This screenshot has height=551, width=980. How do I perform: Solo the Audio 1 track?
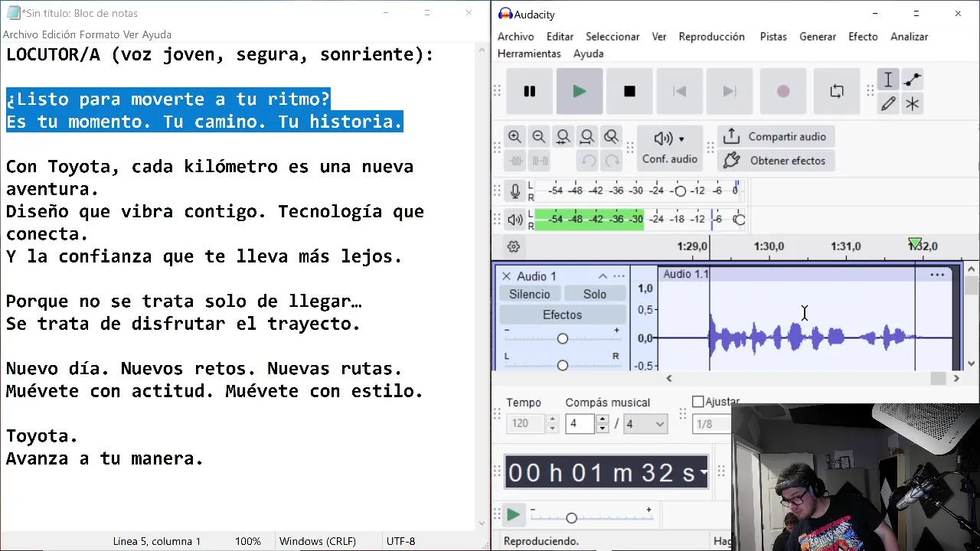tap(595, 294)
